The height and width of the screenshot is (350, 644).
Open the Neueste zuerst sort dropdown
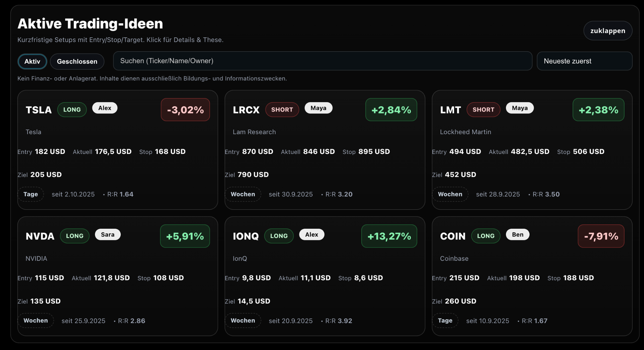pos(584,61)
